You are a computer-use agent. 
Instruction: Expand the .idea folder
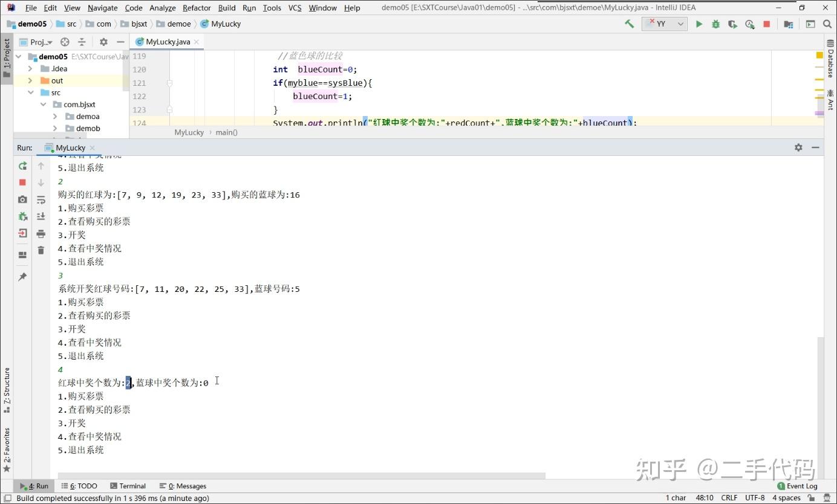coord(30,69)
